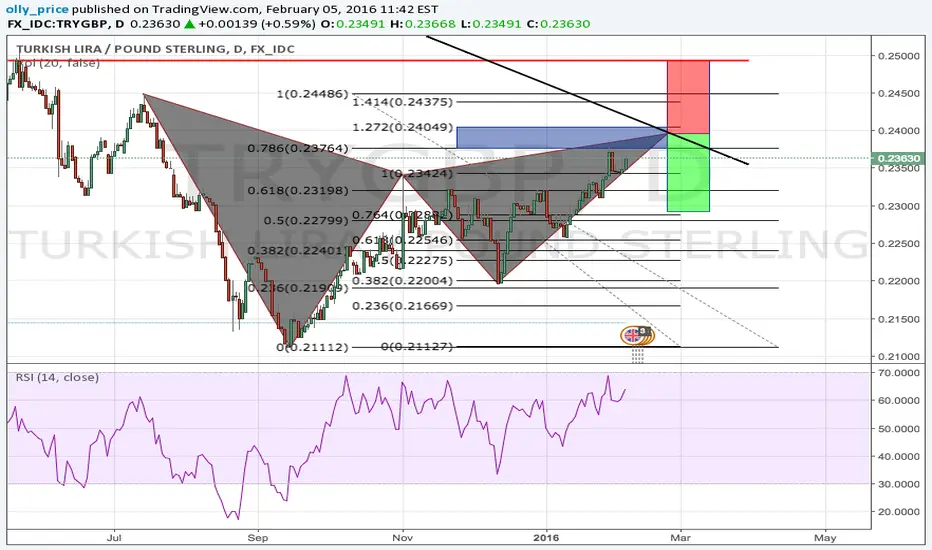932x550 pixels.
Task: Click the 0.21500 price axis label
Action: pos(899,319)
